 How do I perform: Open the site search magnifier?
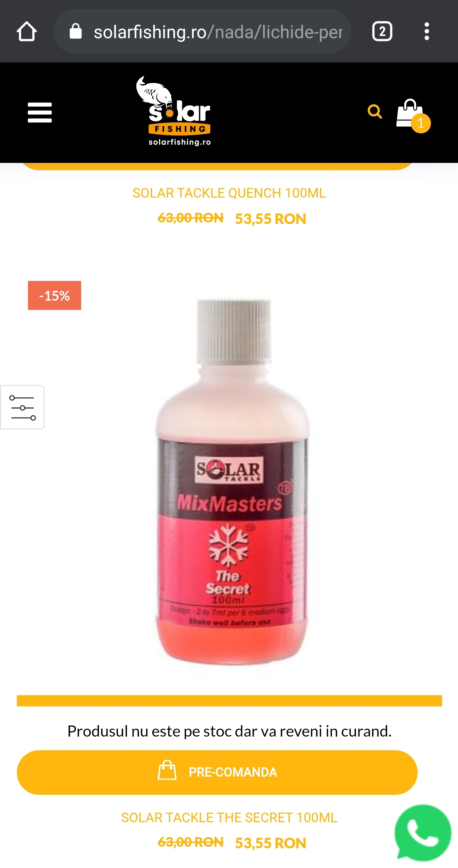374,112
